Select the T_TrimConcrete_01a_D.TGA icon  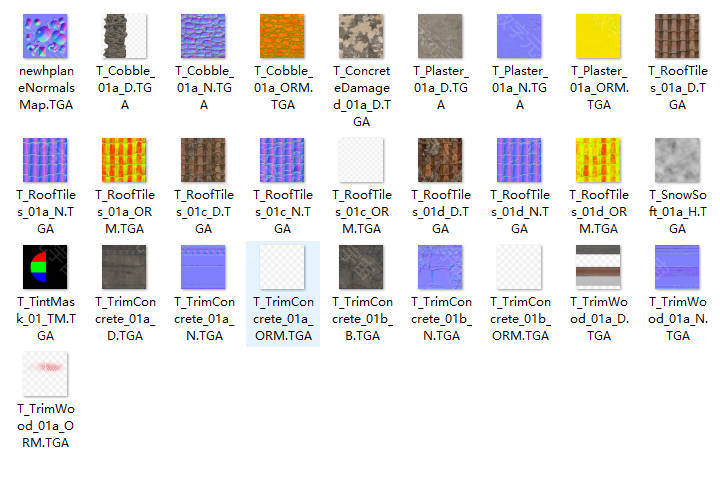(124, 267)
